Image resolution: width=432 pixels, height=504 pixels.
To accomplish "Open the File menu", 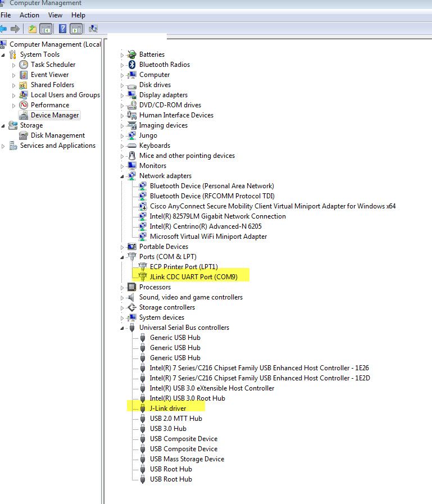I will click(6, 15).
